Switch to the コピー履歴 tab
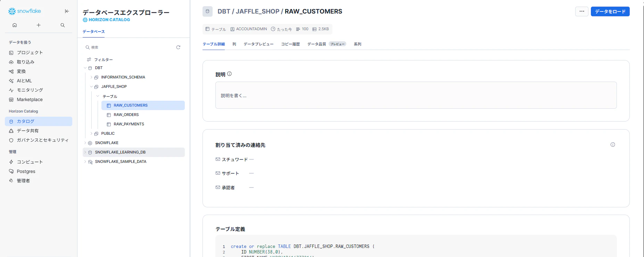Viewport: 644px width, 257px height. point(290,44)
